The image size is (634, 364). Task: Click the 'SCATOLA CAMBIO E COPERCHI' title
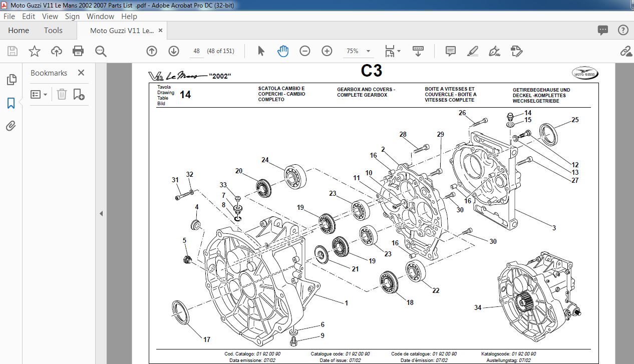click(281, 94)
